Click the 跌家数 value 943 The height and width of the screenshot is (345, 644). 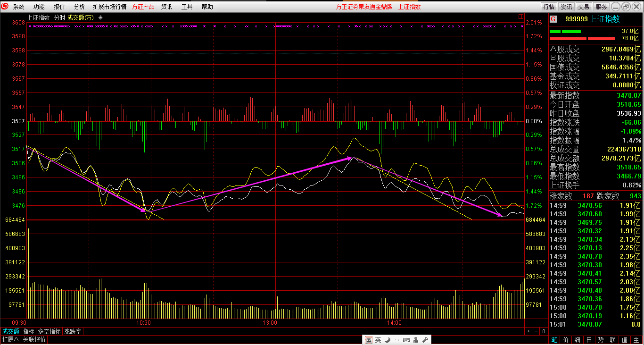click(x=635, y=196)
